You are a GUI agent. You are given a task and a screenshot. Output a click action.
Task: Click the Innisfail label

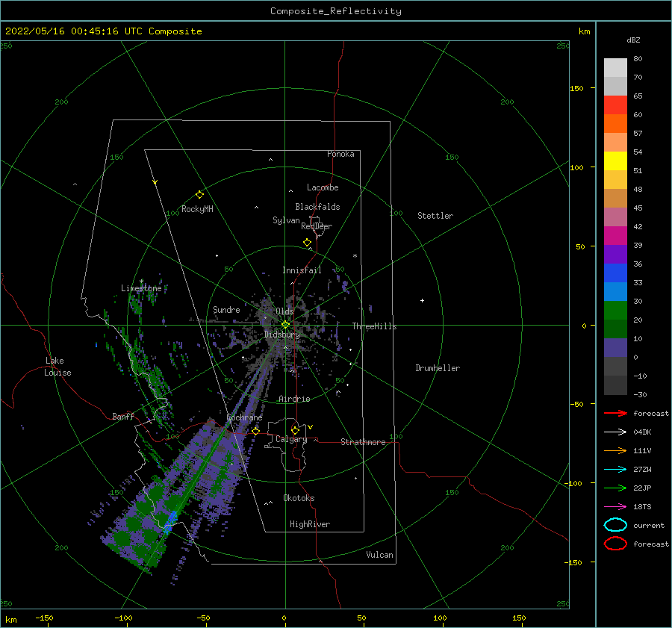tap(302, 270)
